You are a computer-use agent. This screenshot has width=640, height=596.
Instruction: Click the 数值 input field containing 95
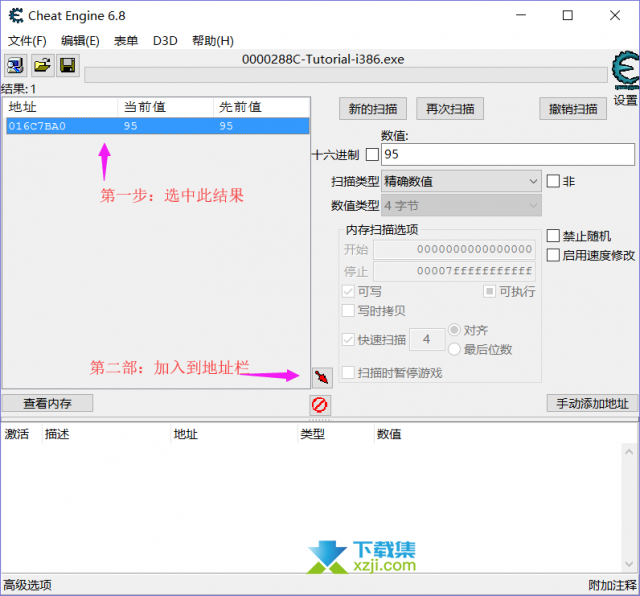coord(508,154)
